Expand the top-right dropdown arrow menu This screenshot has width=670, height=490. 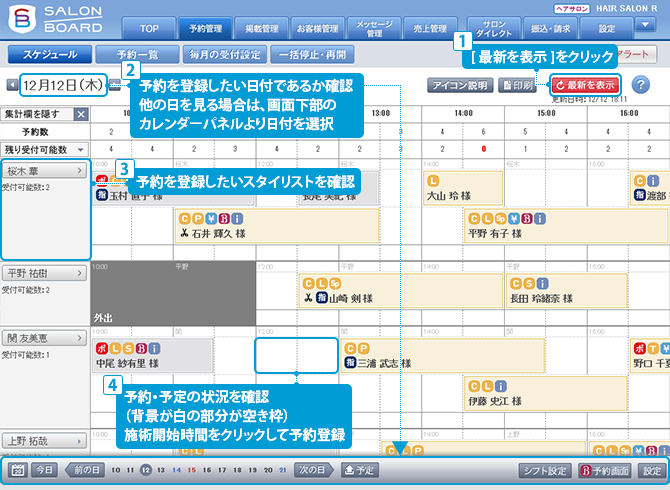645,25
